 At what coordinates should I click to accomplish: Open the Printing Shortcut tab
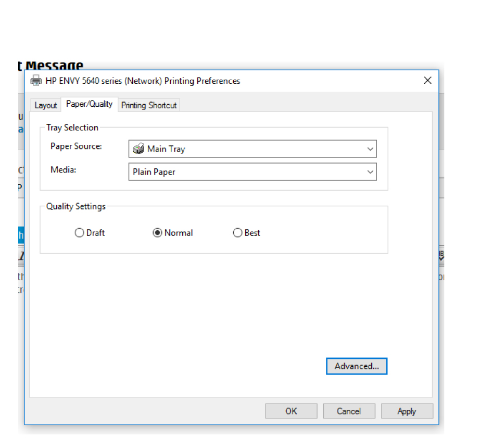point(149,105)
